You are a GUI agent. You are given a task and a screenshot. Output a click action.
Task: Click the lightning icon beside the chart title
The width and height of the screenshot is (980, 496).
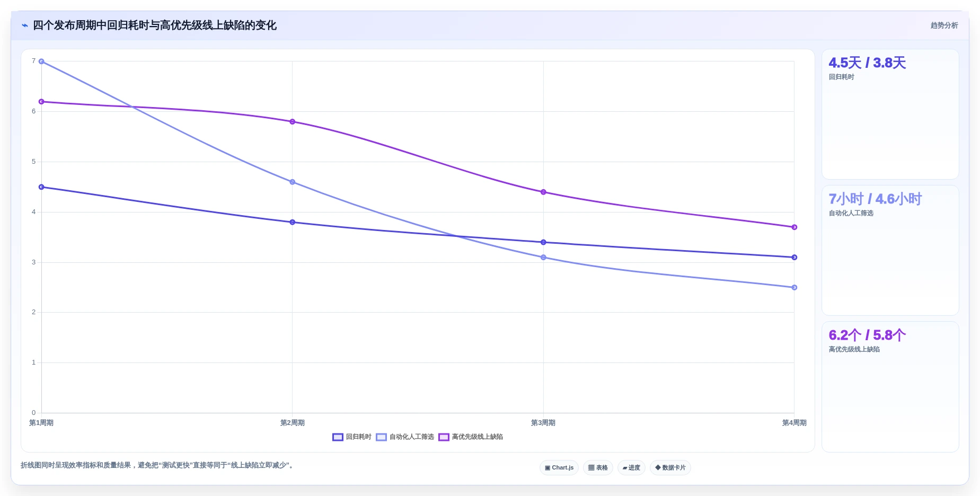click(x=24, y=25)
